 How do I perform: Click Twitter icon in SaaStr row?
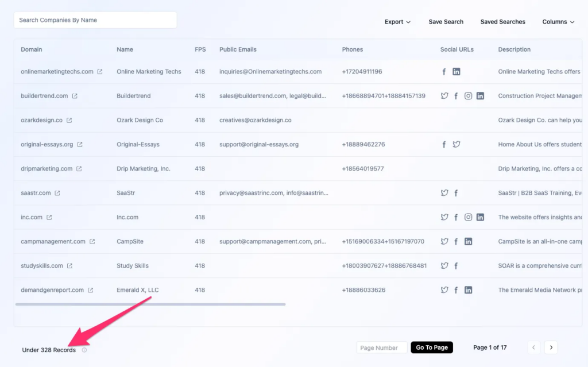[444, 193]
